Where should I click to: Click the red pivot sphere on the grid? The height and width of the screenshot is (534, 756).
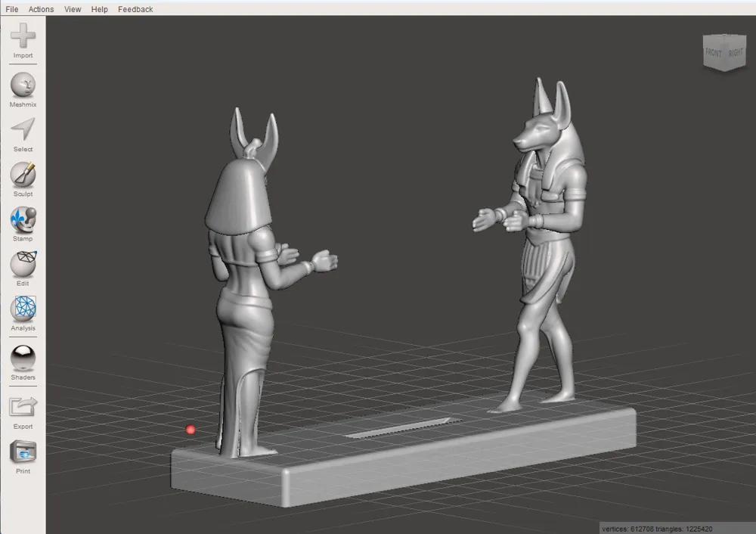pos(191,430)
